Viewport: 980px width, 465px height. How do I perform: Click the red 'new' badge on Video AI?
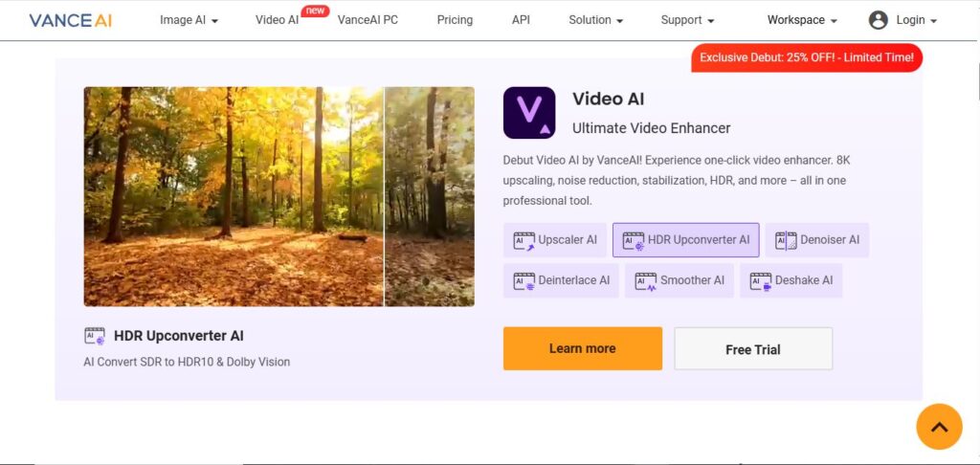[315, 10]
